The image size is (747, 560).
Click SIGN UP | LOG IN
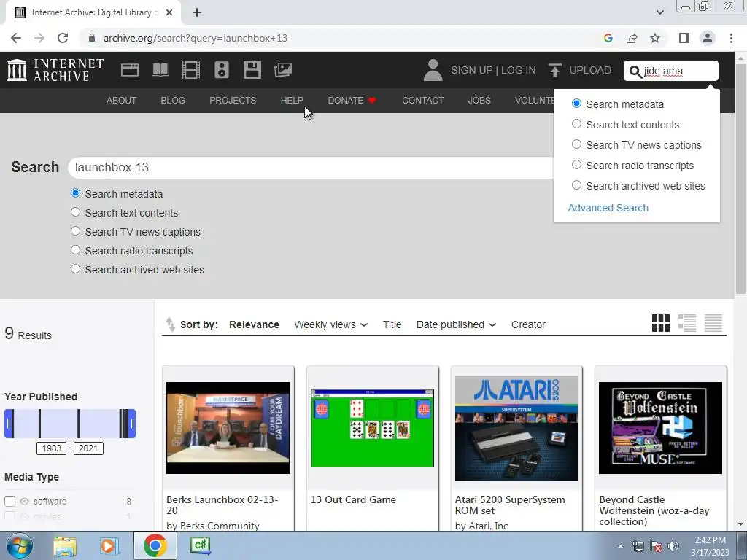(493, 70)
